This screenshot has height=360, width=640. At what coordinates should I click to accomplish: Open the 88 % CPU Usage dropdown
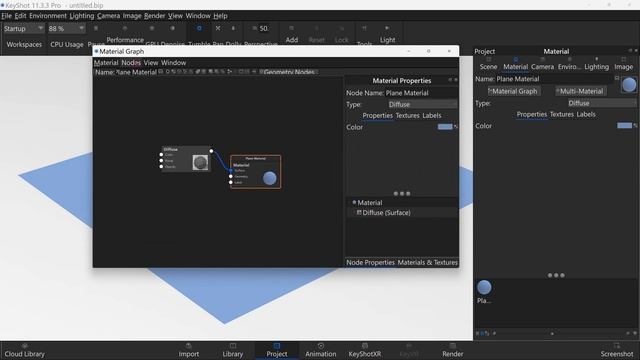point(66,29)
